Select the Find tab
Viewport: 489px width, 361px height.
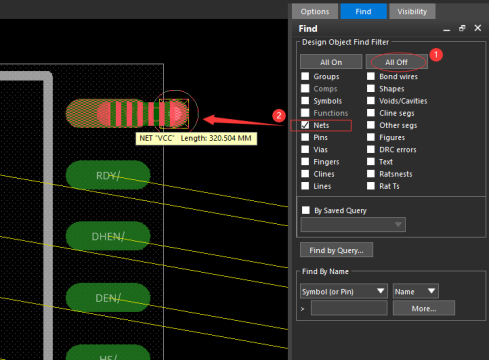point(363,12)
